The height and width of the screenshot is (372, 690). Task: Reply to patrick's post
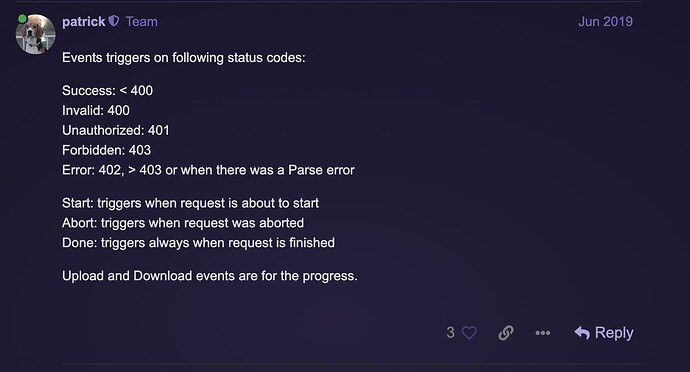(604, 333)
